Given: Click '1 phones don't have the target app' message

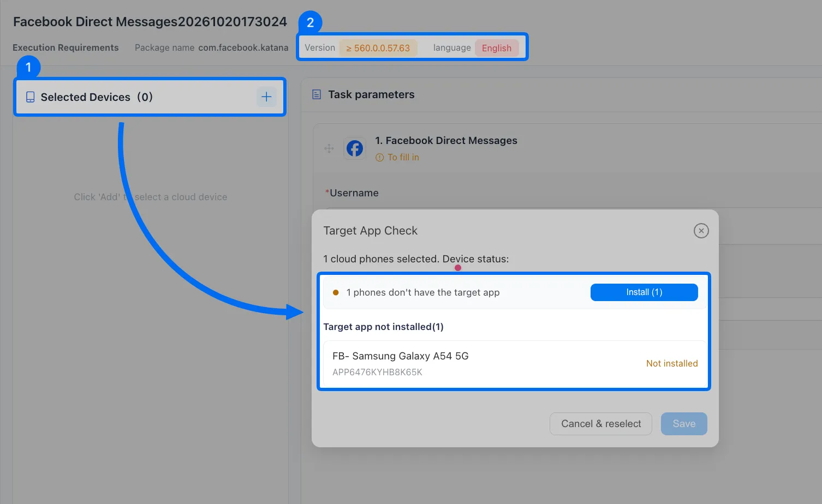Looking at the screenshot, I should point(423,292).
